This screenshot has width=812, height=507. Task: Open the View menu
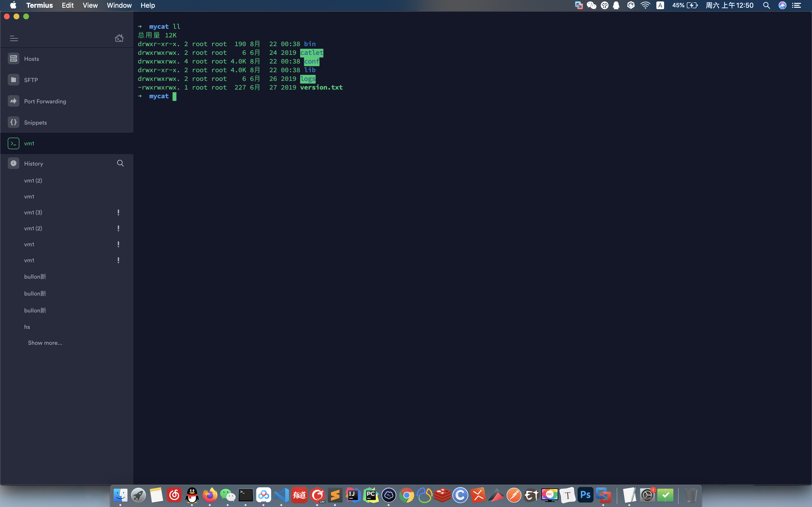[x=90, y=5]
